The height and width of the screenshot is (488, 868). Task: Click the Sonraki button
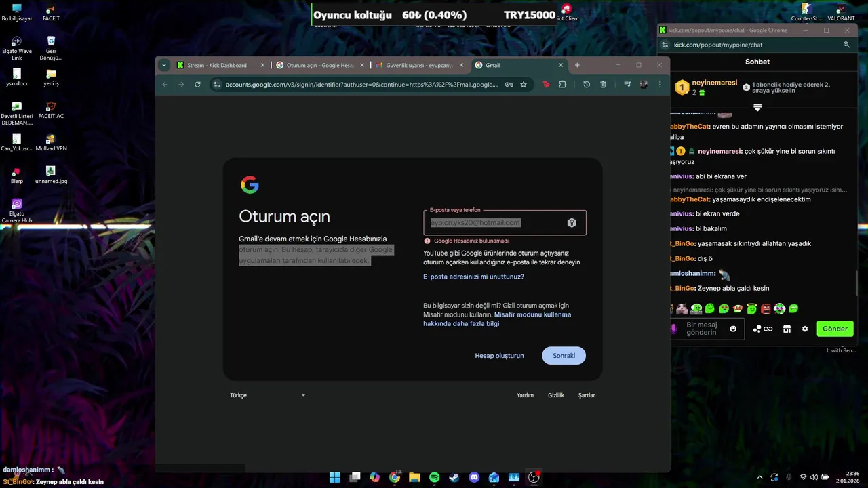pos(564,356)
